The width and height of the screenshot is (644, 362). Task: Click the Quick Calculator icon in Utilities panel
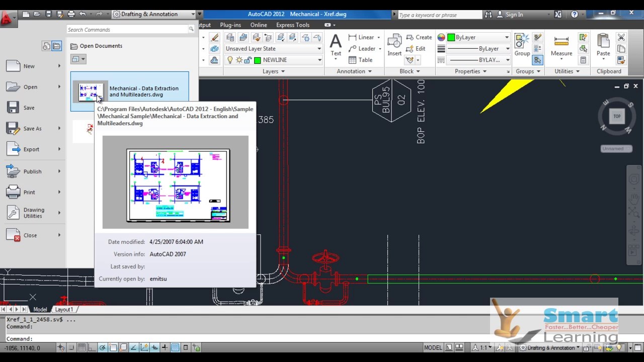[583, 60]
